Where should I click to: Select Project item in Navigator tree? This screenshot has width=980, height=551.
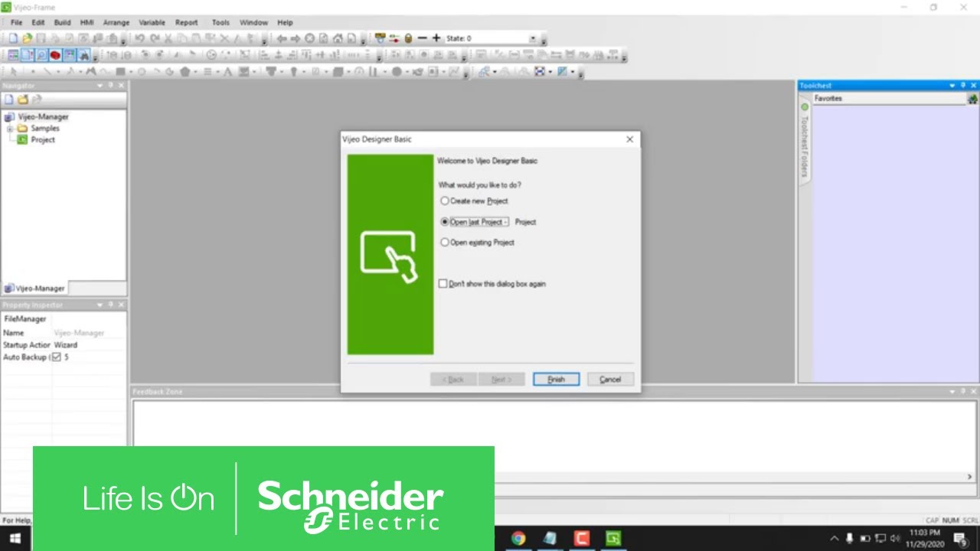(x=43, y=140)
